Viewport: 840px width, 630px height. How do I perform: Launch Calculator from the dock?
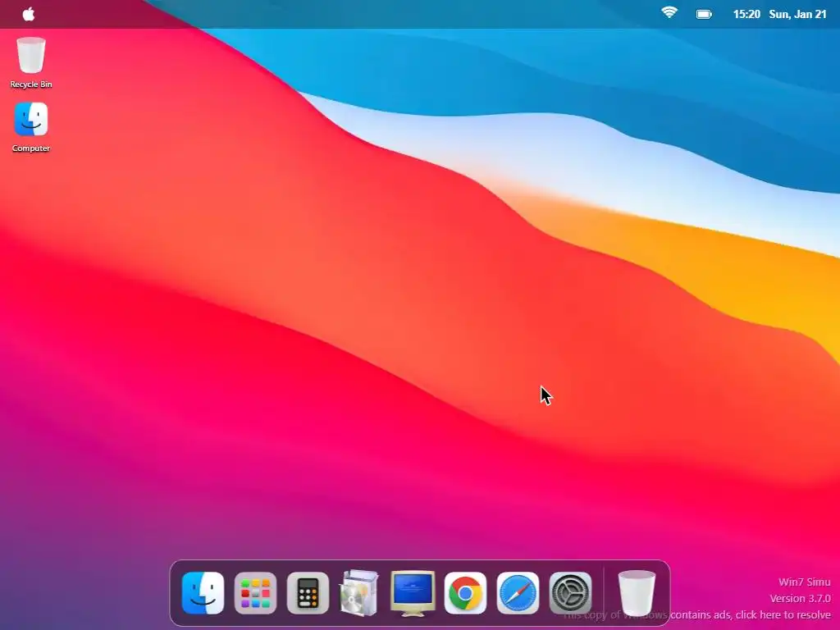(x=308, y=593)
